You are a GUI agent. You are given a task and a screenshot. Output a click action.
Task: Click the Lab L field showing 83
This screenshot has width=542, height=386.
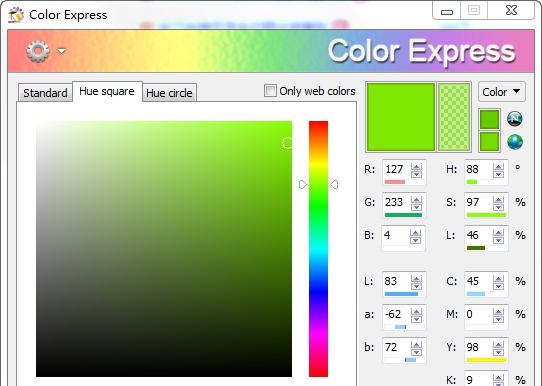[x=396, y=281]
